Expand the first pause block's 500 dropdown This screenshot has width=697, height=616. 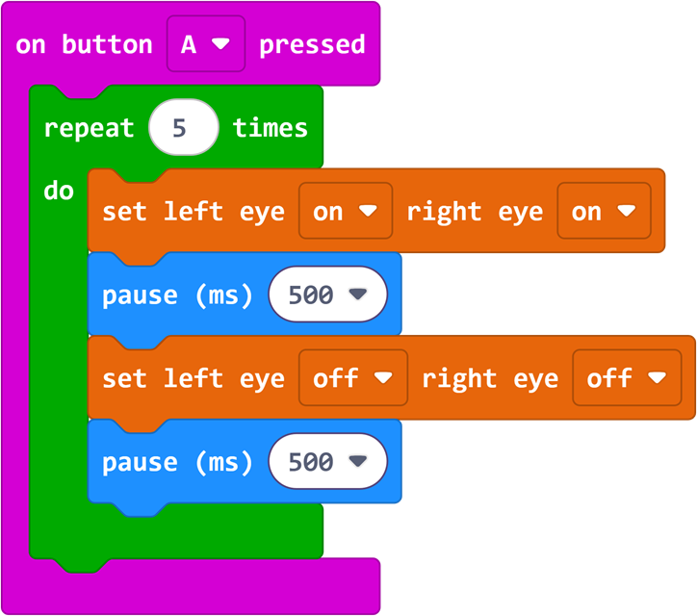pos(328,295)
